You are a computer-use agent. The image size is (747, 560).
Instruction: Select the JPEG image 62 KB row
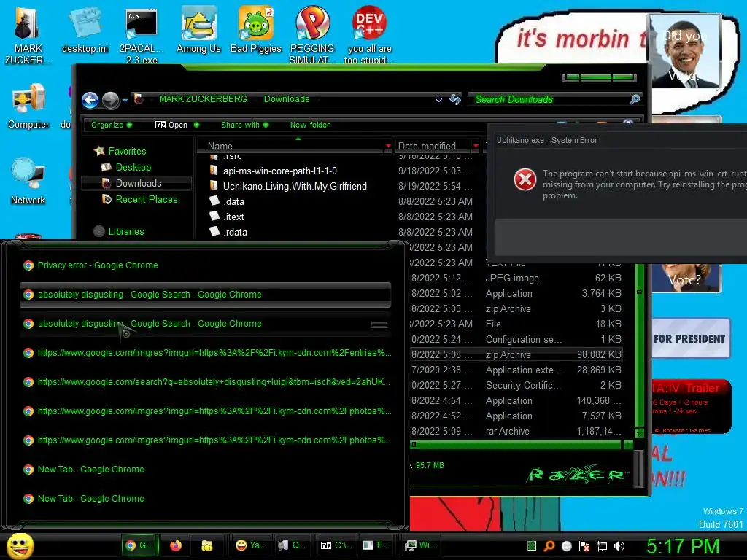point(516,278)
